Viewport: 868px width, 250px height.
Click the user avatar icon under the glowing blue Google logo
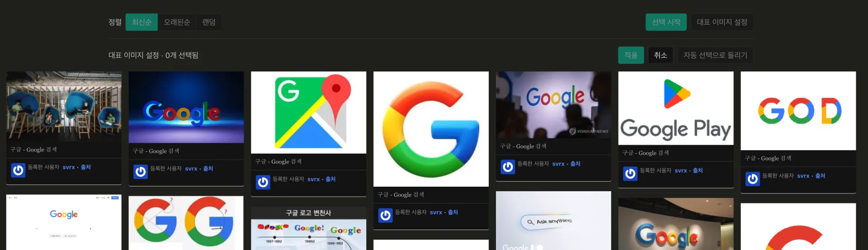pos(141,172)
